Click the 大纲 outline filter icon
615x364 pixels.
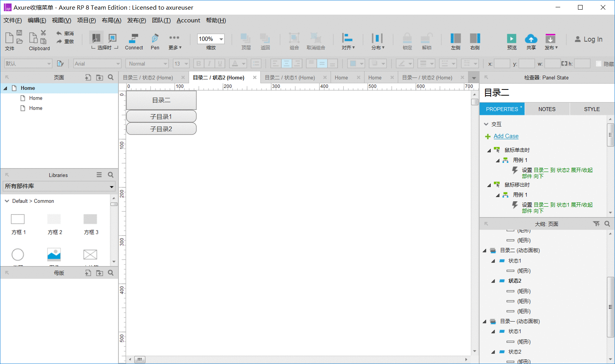point(596,224)
